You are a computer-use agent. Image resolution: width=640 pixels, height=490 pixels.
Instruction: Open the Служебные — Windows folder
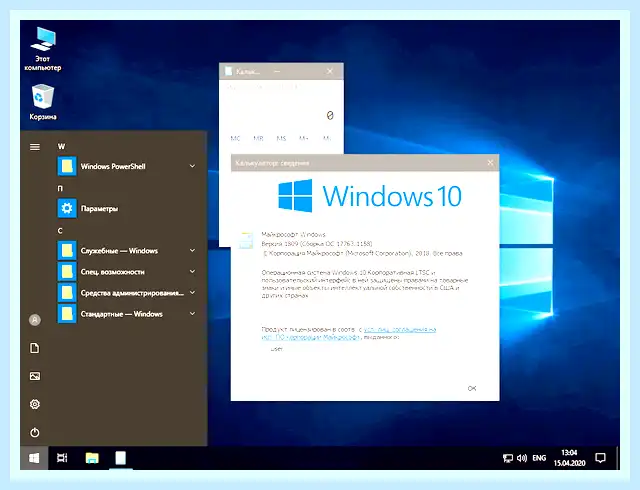click(x=127, y=251)
